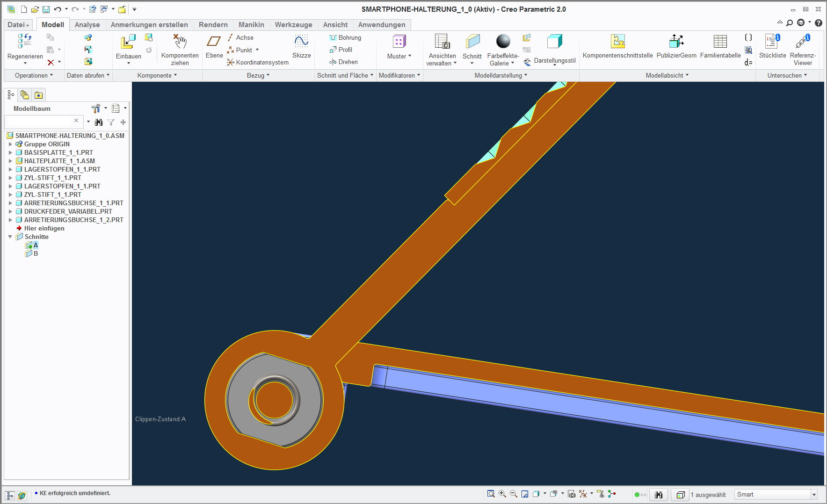Viewport: 827px width, 504px height.
Task: Click the refit view icon
Action: (491, 494)
